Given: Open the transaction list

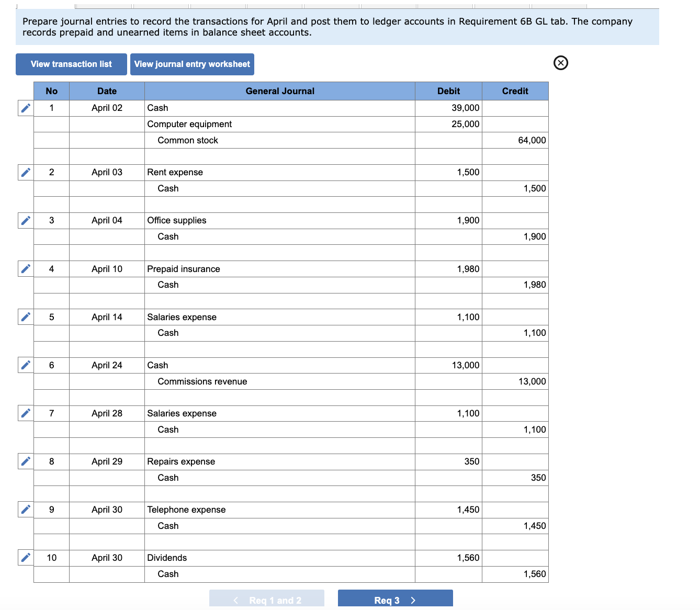Looking at the screenshot, I should (71, 64).
